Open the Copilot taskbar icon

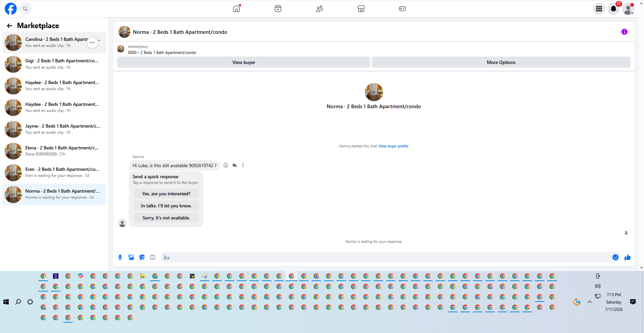[80, 276]
